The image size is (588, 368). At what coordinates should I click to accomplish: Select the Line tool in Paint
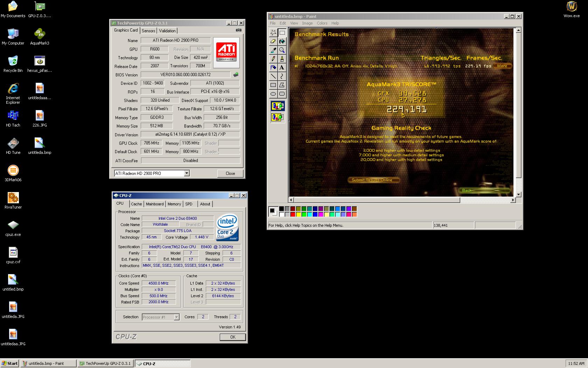click(x=273, y=76)
